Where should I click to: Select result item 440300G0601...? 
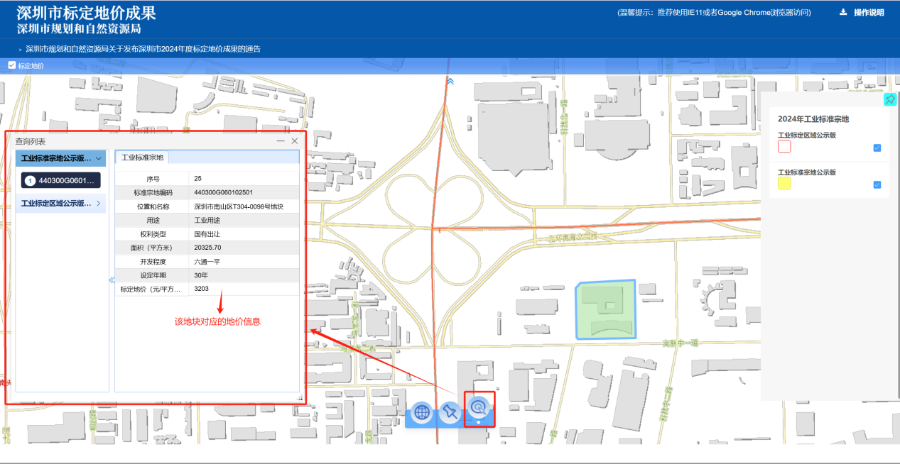click(62, 180)
